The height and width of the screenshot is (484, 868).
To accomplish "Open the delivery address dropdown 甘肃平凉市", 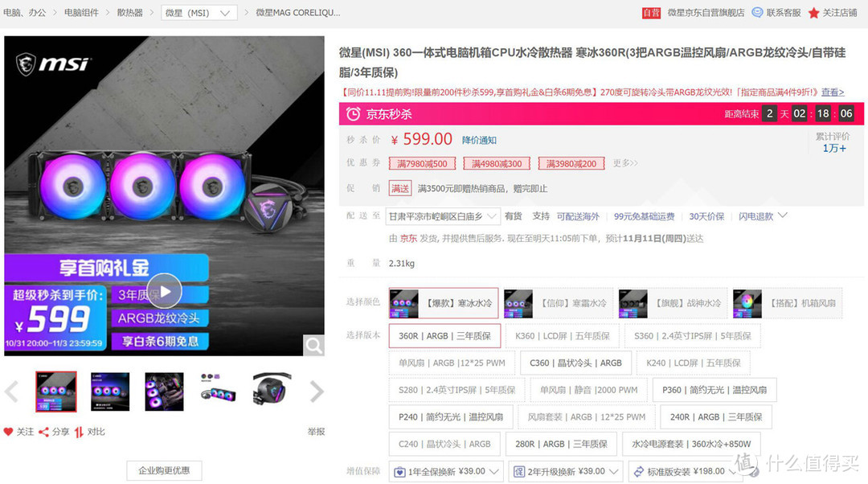I will (x=443, y=216).
